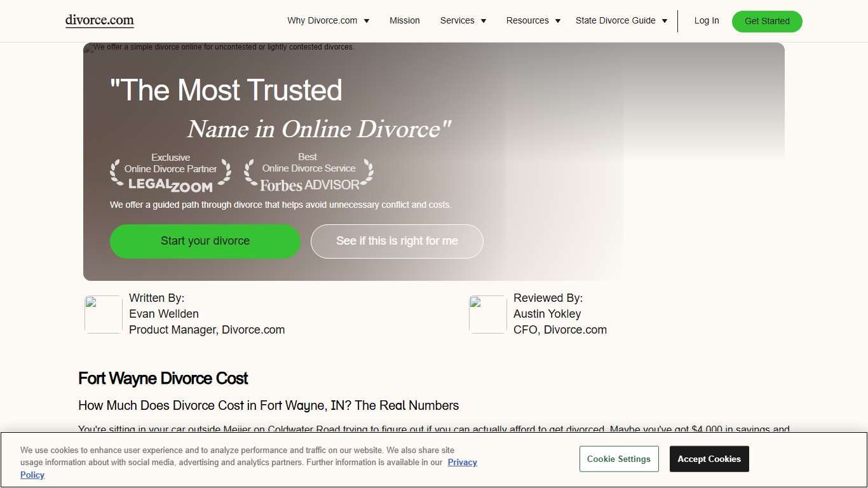Select See if this is right for me
This screenshot has height=488, width=868.
(397, 241)
